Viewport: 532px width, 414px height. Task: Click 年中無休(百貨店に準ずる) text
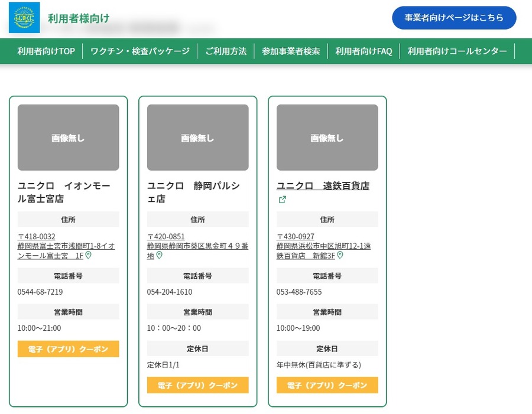click(319, 365)
